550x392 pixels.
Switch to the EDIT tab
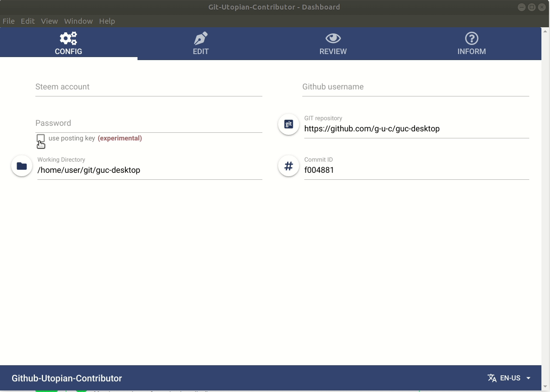click(201, 44)
